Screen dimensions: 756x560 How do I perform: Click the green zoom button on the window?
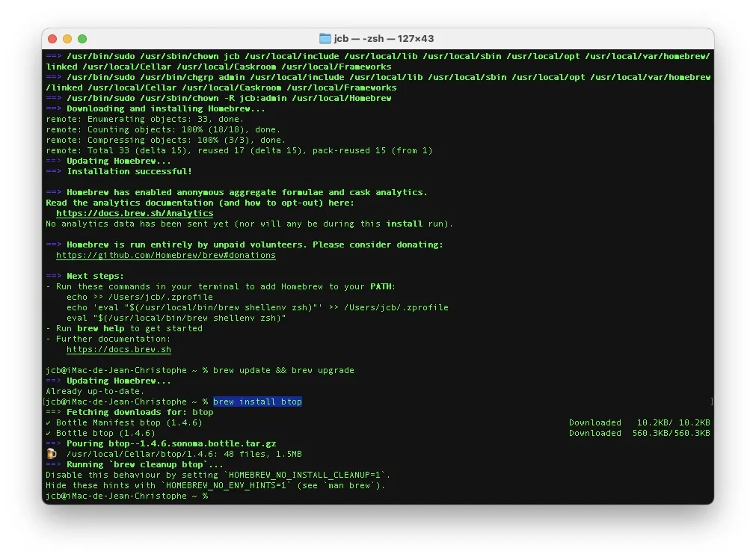click(82, 38)
